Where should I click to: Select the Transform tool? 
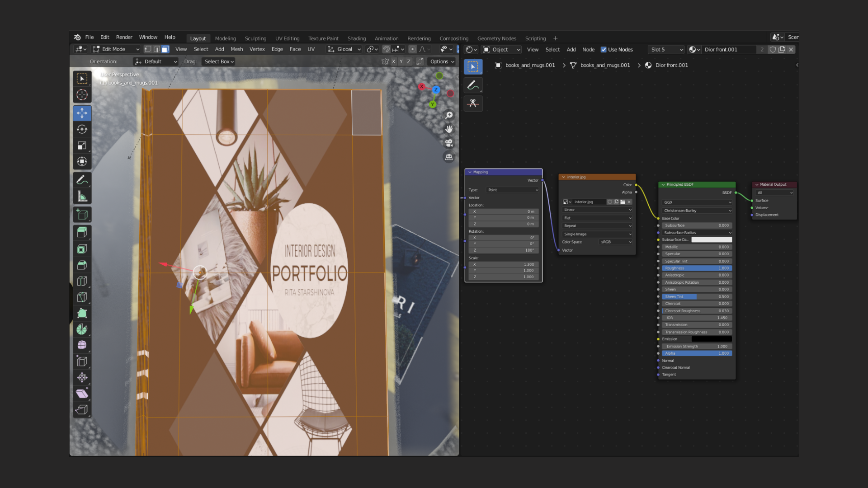(82, 162)
